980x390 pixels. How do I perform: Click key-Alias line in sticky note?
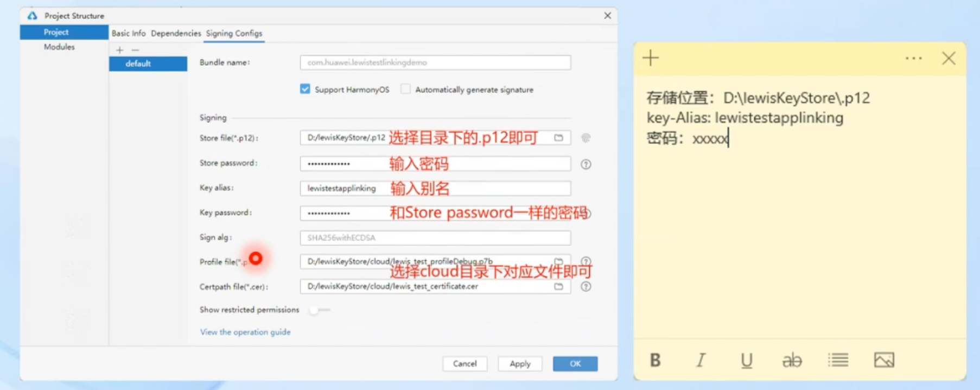(745, 118)
